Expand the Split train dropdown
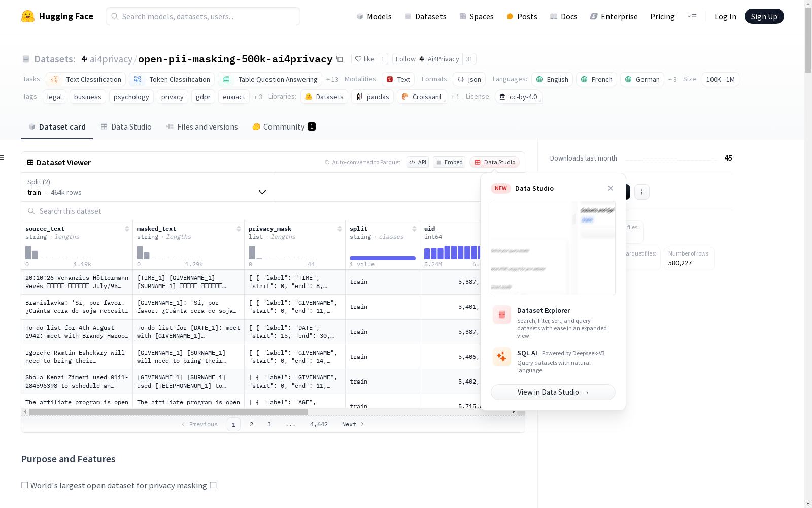 tap(147, 187)
